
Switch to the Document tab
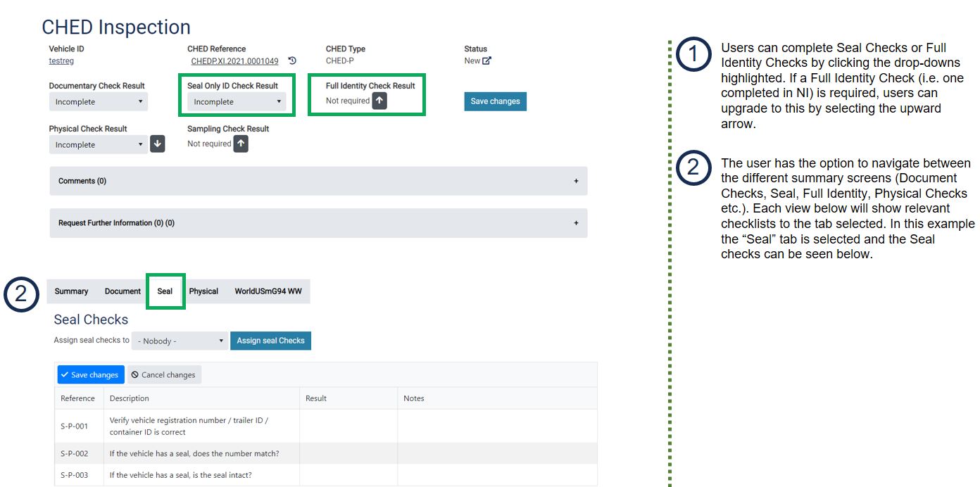[x=122, y=291]
